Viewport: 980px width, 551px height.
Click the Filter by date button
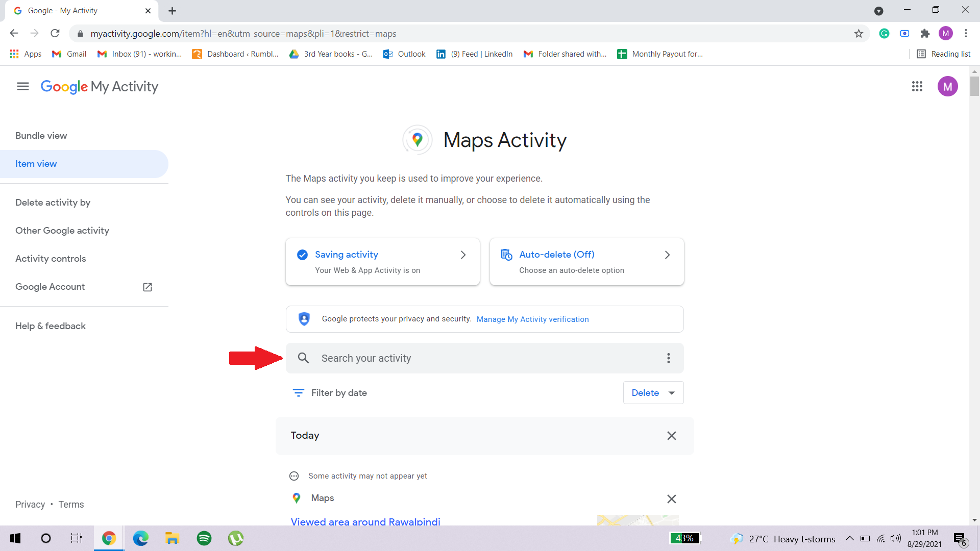click(x=329, y=393)
